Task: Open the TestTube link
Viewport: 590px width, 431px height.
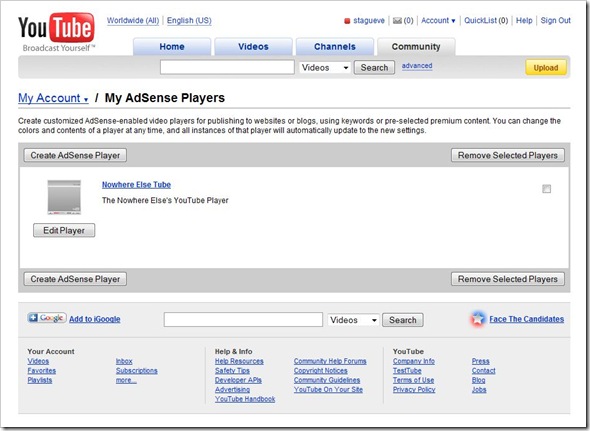Action: [407, 371]
